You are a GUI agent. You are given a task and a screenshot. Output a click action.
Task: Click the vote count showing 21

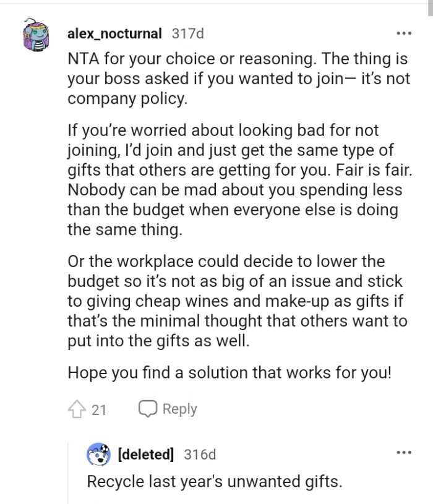click(x=98, y=409)
